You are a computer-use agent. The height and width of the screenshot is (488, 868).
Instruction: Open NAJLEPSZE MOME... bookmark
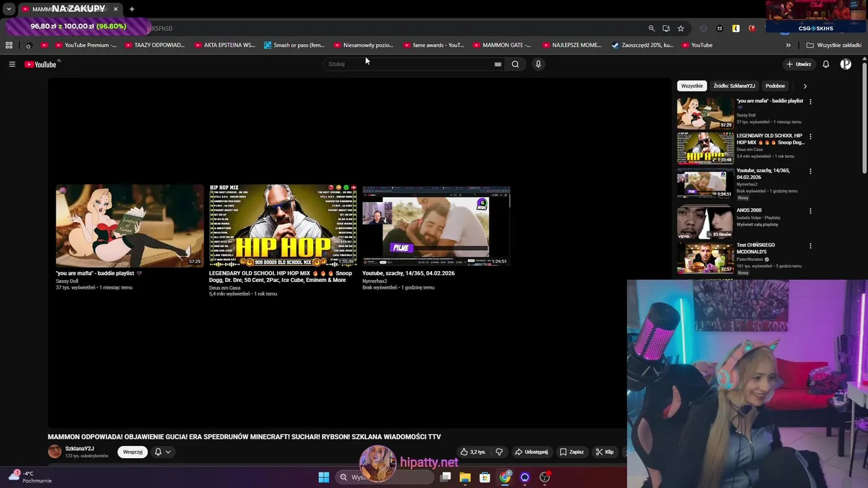572,45
